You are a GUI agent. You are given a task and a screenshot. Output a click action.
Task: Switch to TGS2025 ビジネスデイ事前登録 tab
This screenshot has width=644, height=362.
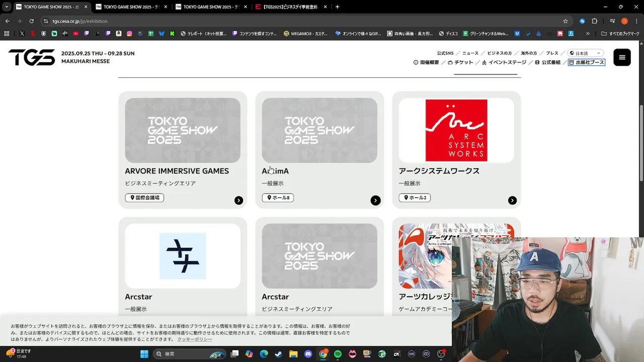pyautogui.click(x=291, y=7)
